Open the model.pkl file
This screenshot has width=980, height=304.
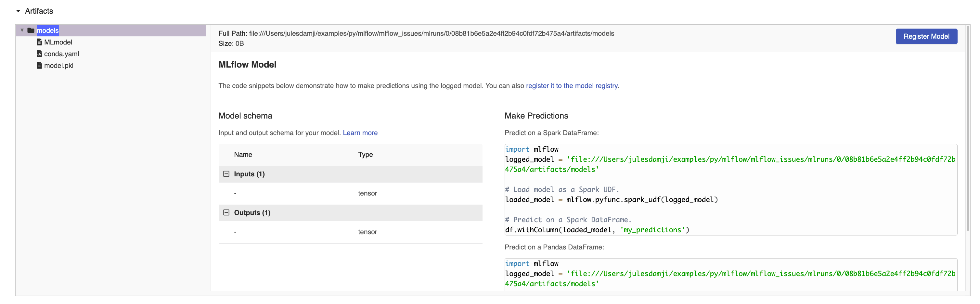(59, 66)
